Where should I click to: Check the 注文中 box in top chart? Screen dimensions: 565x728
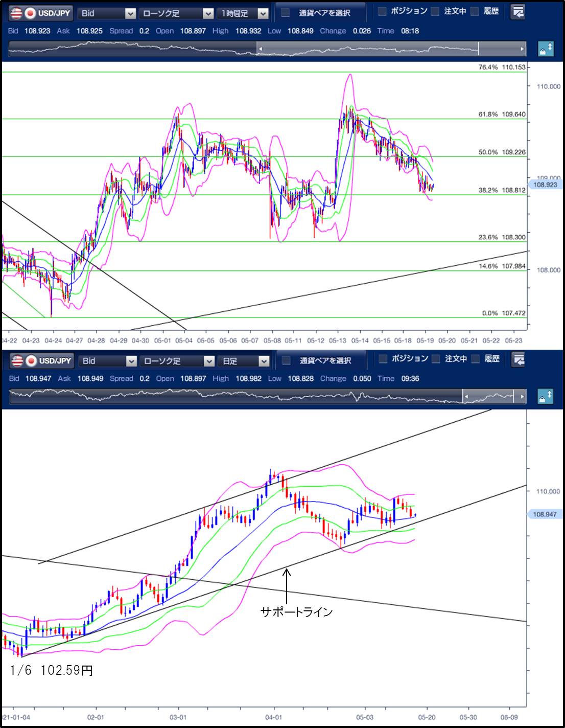coord(435,11)
